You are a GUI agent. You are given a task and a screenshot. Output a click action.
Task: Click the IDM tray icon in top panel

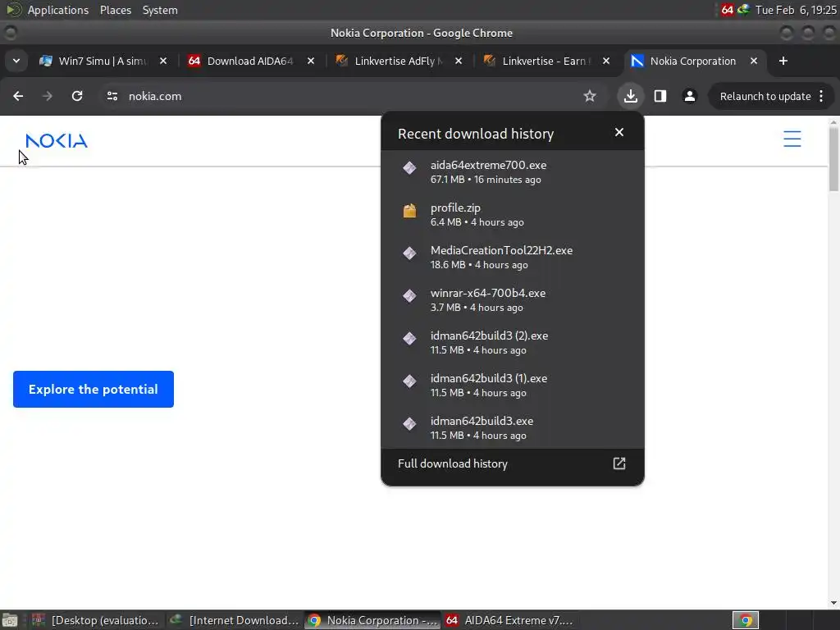pos(743,10)
